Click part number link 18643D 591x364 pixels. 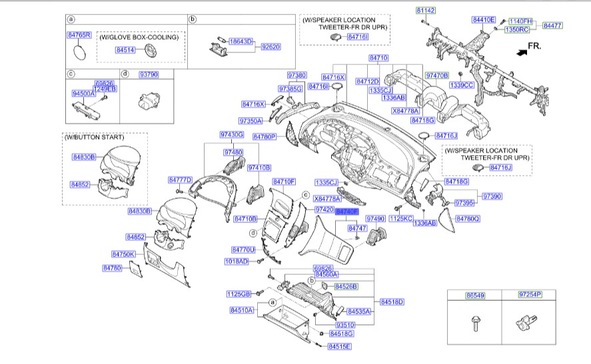[x=241, y=41]
